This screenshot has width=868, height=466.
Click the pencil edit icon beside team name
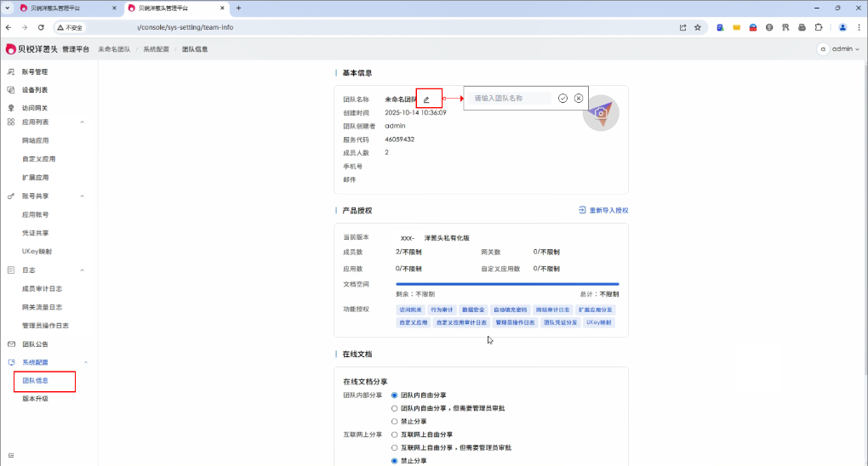[x=426, y=99]
